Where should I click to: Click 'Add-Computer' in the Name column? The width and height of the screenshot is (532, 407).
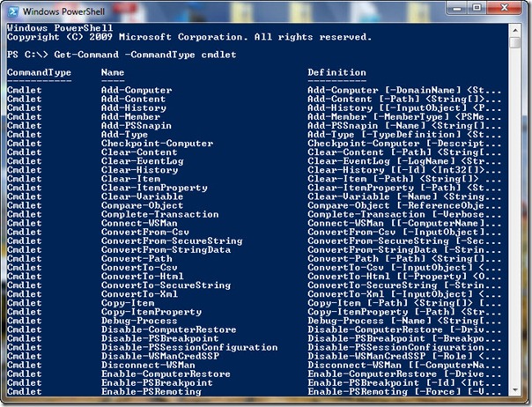[137, 90]
